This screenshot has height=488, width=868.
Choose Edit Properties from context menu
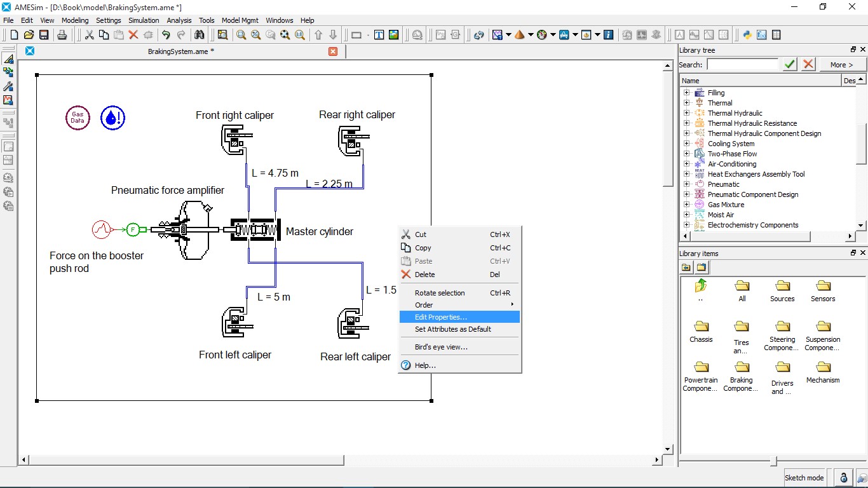440,317
